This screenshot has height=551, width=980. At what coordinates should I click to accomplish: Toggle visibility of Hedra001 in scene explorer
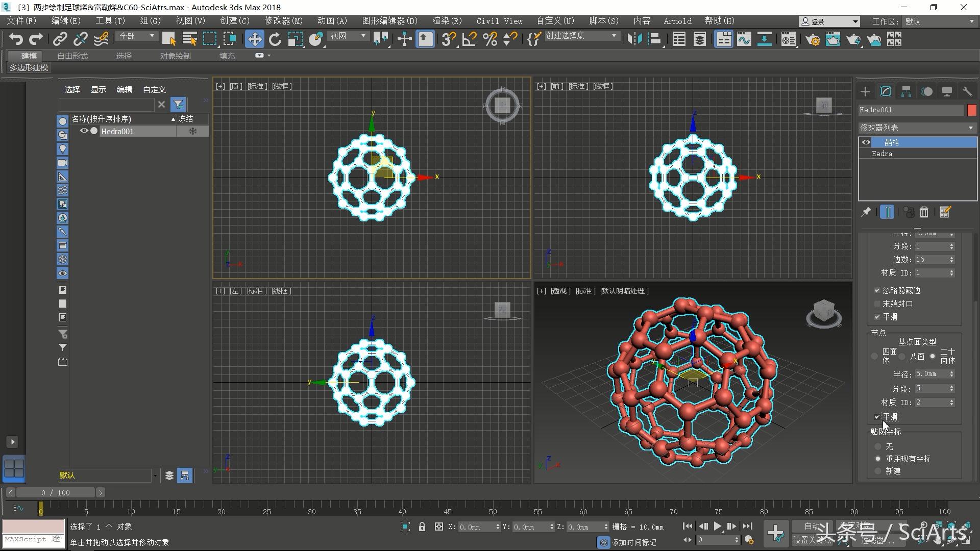[84, 131]
